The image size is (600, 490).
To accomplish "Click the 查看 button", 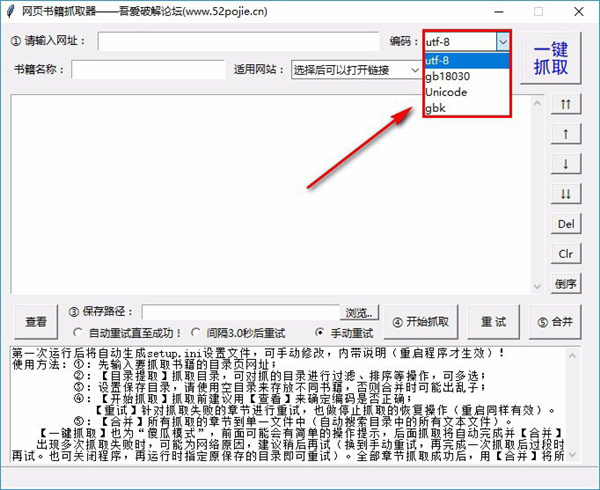I will coord(36,322).
